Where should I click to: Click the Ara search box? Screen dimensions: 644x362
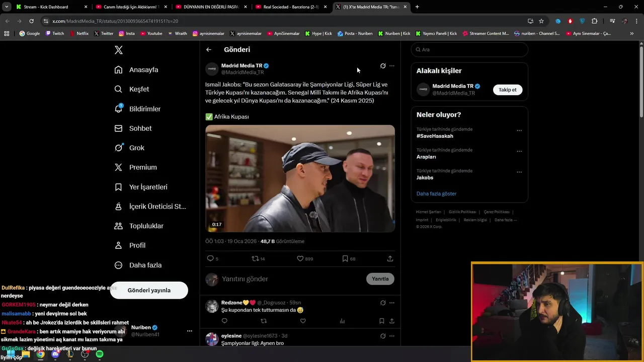[469, 50]
